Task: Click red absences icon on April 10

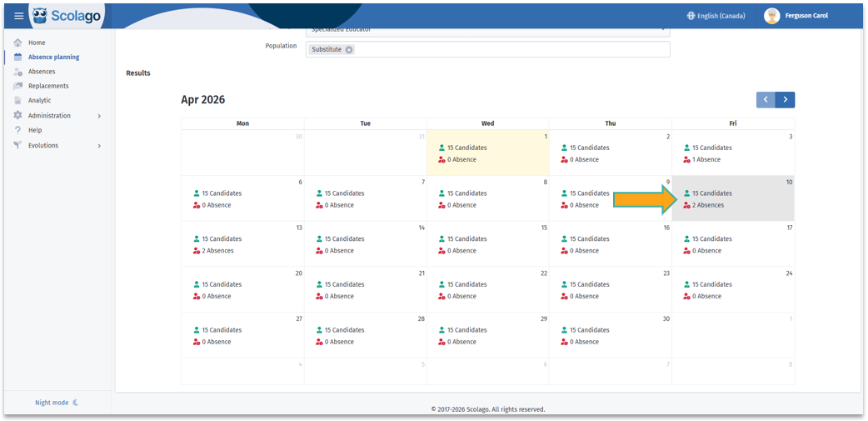Action: point(687,205)
